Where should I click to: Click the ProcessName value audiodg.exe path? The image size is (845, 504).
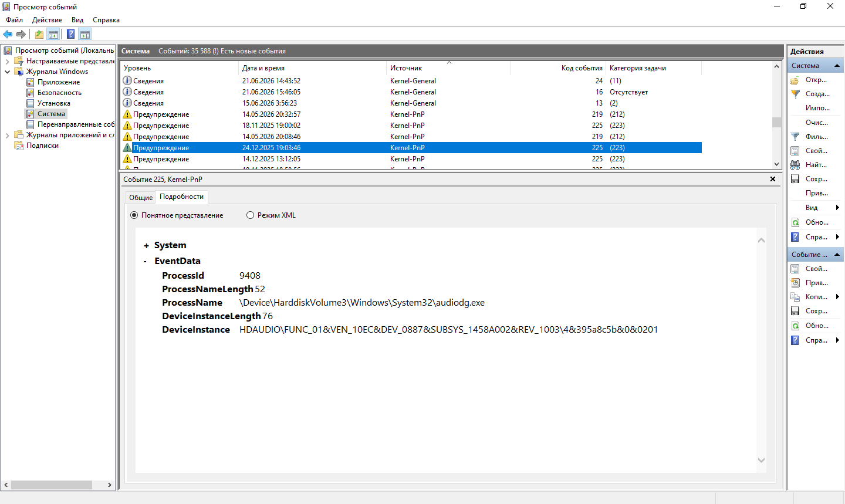(x=362, y=303)
